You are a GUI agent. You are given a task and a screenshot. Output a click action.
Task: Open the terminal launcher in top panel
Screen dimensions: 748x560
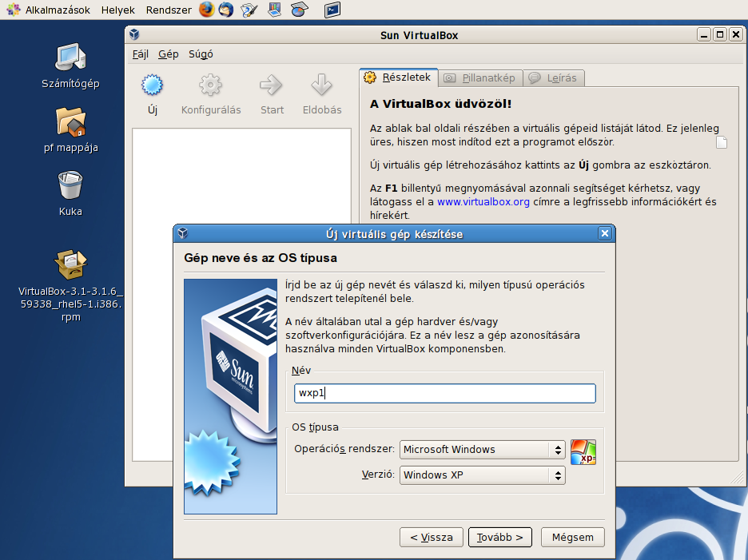(x=332, y=10)
